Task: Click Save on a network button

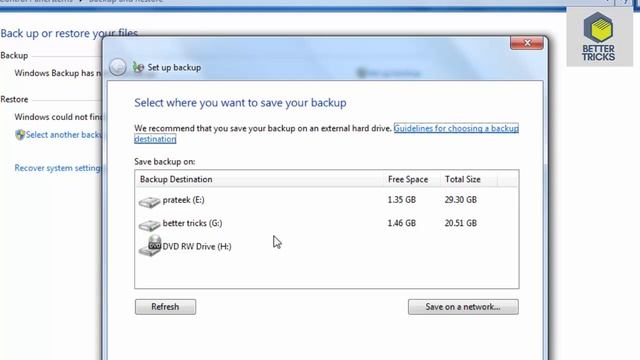Action: 463,307
